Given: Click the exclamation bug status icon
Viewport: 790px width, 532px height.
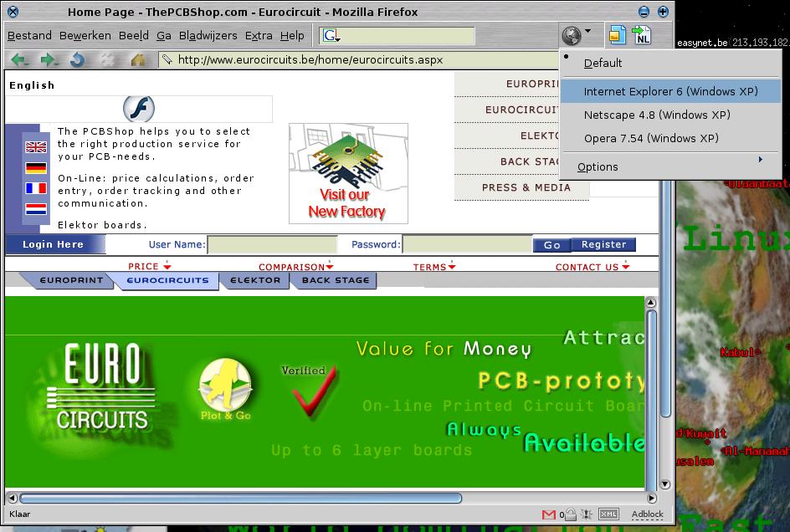Looking at the screenshot, I should click(586, 514).
